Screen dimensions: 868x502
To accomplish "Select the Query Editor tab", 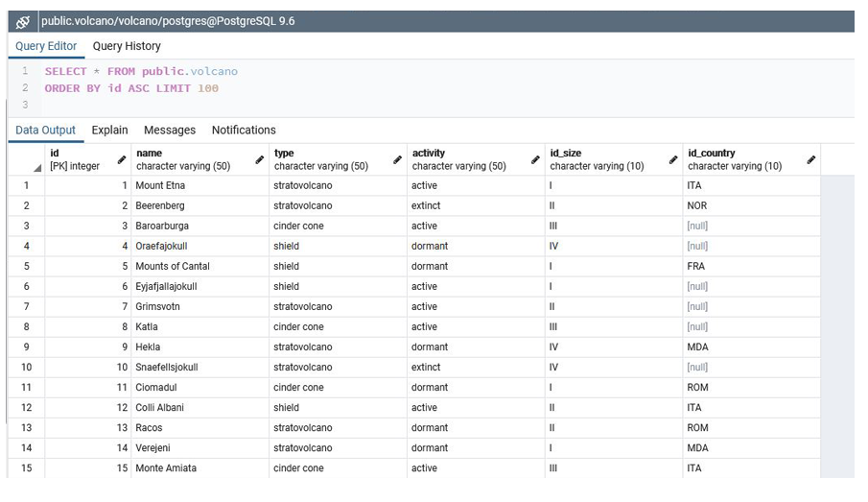I will [x=46, y=46].
